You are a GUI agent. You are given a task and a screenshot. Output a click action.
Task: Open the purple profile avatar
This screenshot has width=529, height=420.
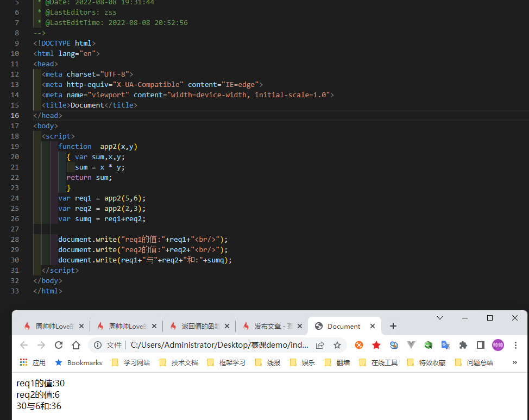coord(498,345)
